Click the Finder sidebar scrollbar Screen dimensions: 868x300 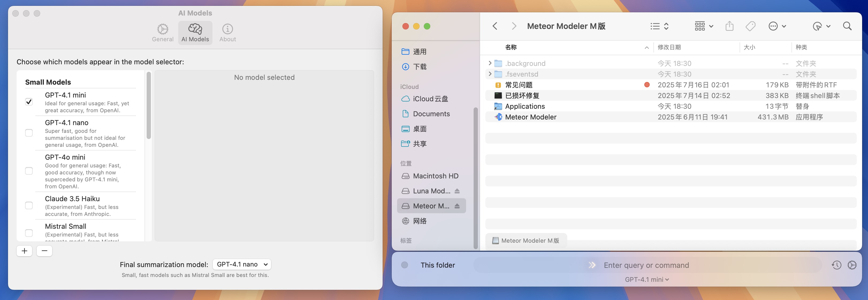pyautogui.click(x=475, y=178)
